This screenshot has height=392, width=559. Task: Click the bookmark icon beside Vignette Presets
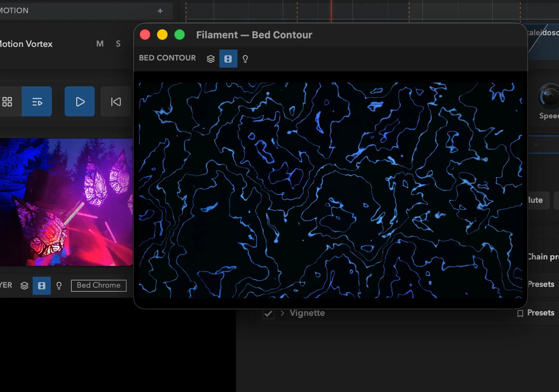[x=520, y=314]
